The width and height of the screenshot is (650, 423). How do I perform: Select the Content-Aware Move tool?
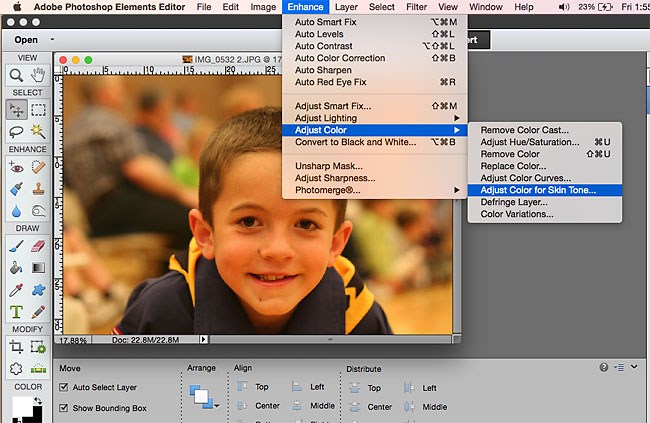[x=17, y=369]
